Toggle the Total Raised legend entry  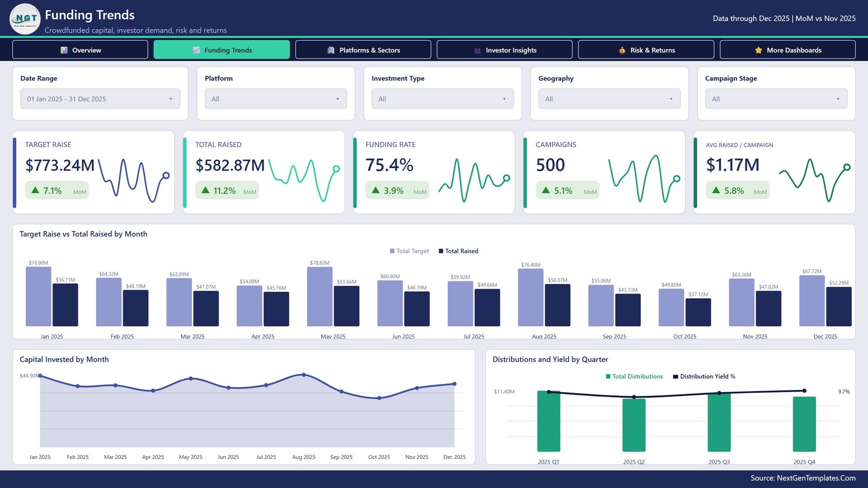coord(458,251)
